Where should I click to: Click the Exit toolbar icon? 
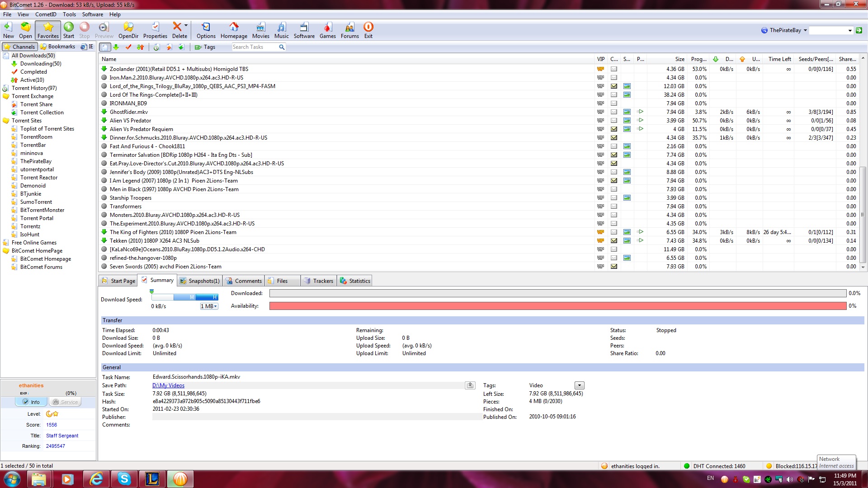pyautogui.click(x=368, y=30)
